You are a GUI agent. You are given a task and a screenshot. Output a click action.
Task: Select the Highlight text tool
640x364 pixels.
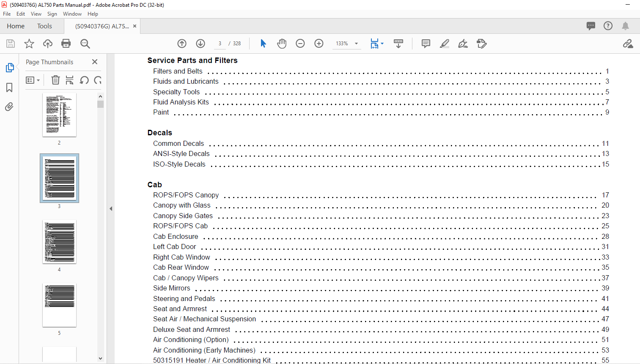tap(445, 44)
